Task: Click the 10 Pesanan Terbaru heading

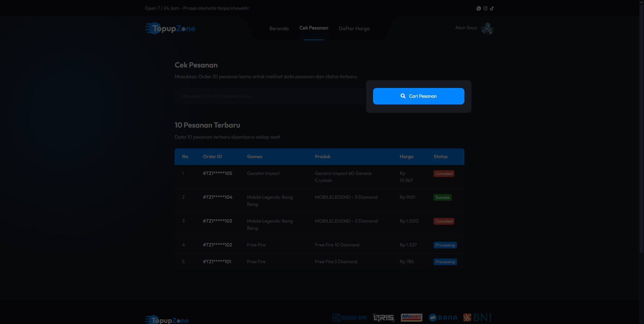Action: [208, 125]
